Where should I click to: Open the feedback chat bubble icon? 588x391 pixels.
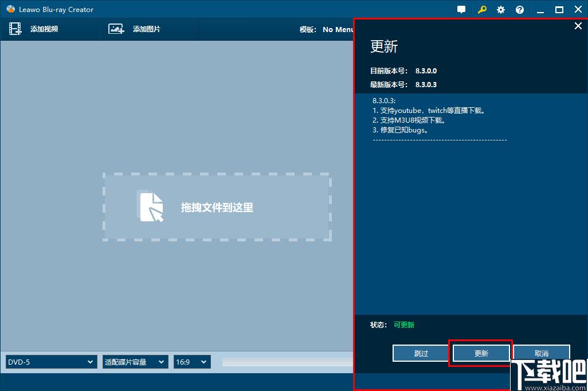pyautogui.click(x=461, y=10)
